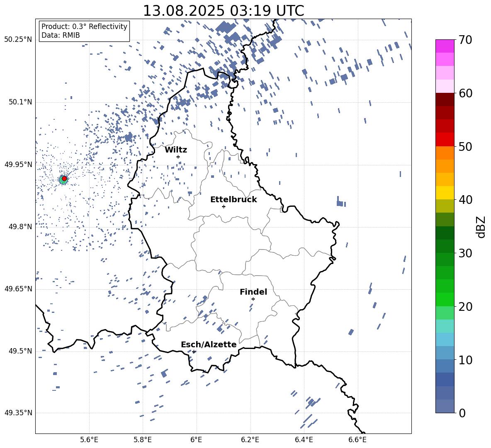This screenshot has height=448, width=491.
Task: Click the 5.6°E longitude tick label
Action: [89, 440]
